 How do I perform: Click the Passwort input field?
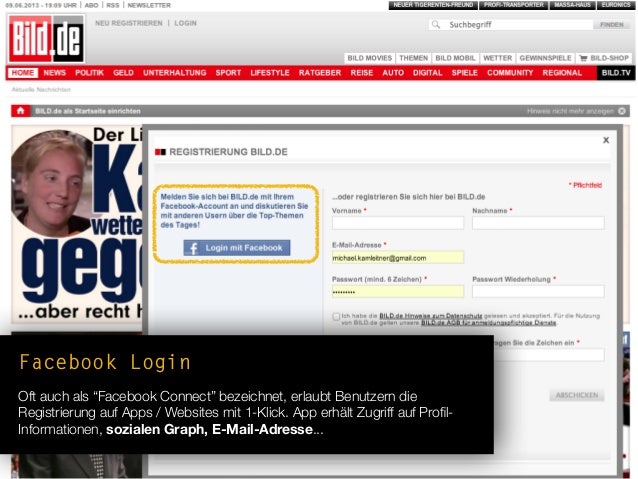(x=398, y=292)
